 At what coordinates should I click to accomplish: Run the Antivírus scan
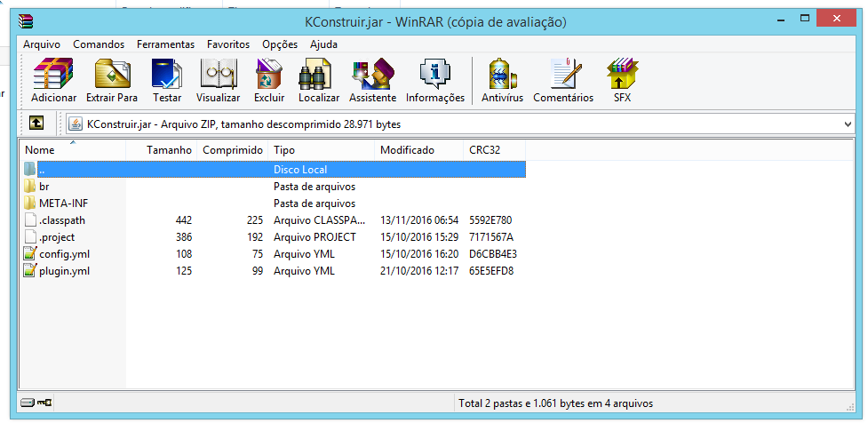pyautogui.click(x=502, y=73)
